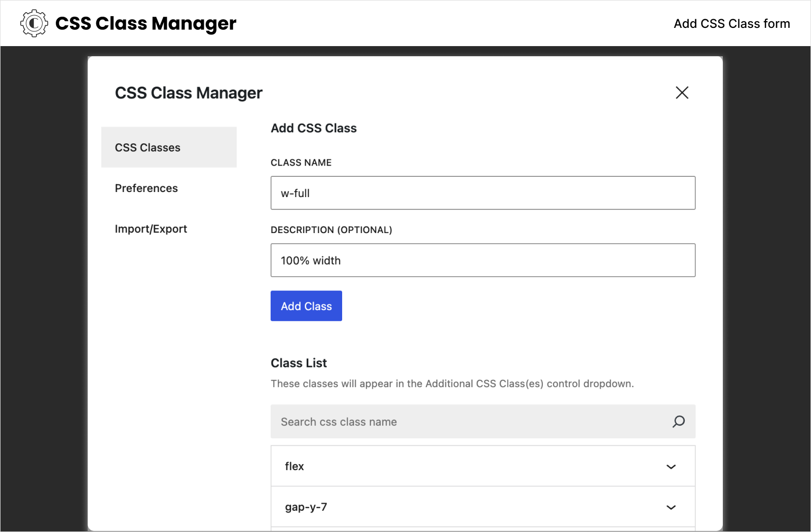811x532 pixels.
Task: Select the gap-y-7 class row label
Action: [x=306, y=507]
